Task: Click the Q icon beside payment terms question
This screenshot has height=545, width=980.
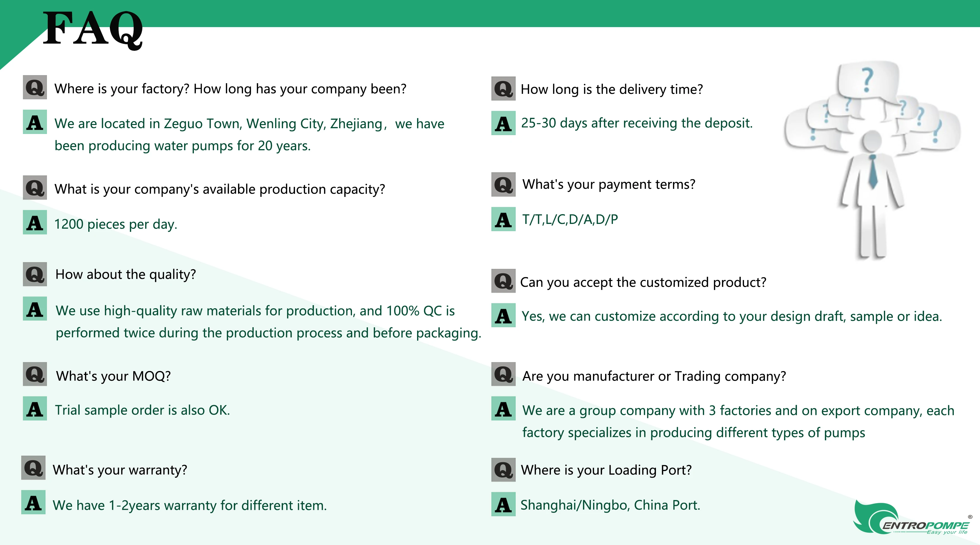Action: pos(503,185)
